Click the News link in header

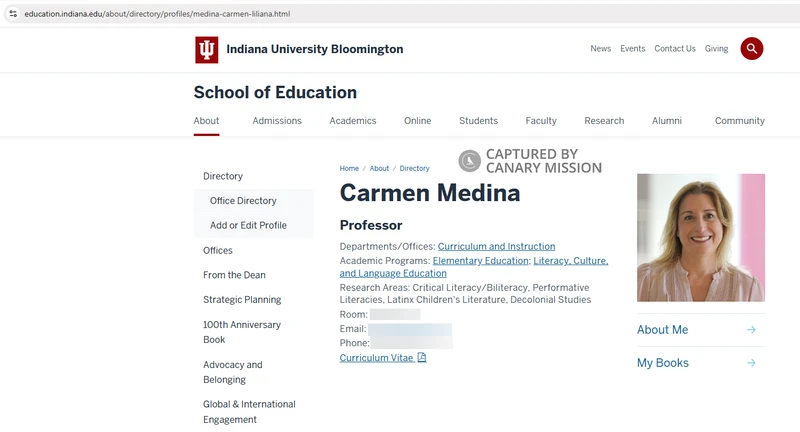(x=601, y=48)
